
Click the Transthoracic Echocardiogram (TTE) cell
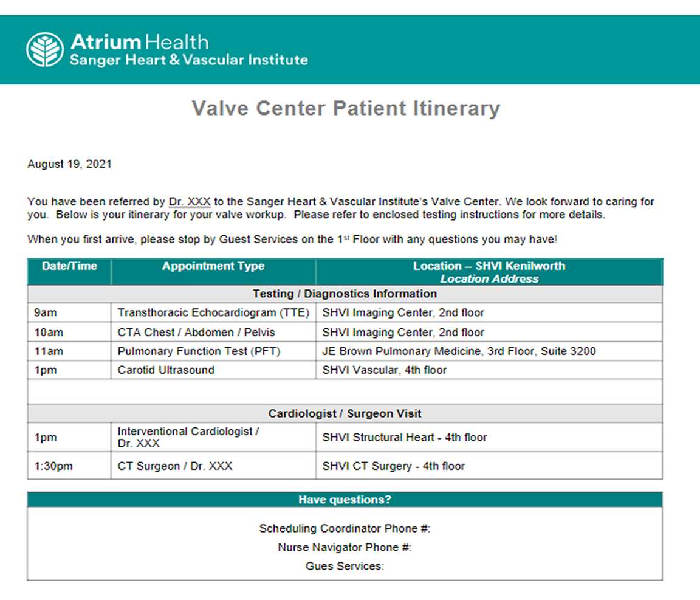[213, 313]
